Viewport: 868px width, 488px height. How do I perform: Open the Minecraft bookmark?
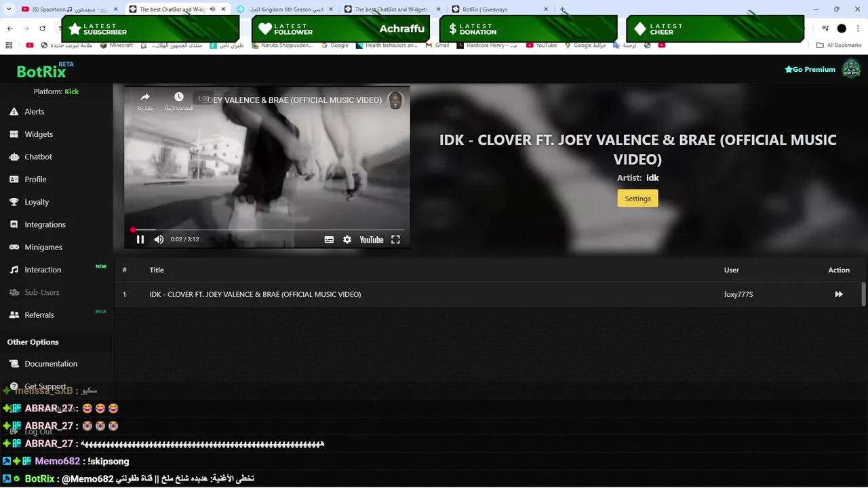116,45
